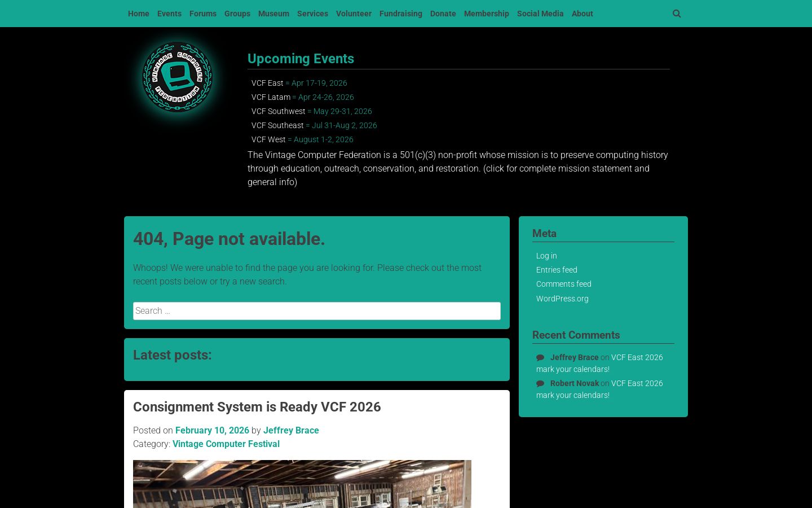Open Robert Novak commenter name in Recent Comments

[x=575, y=383]
